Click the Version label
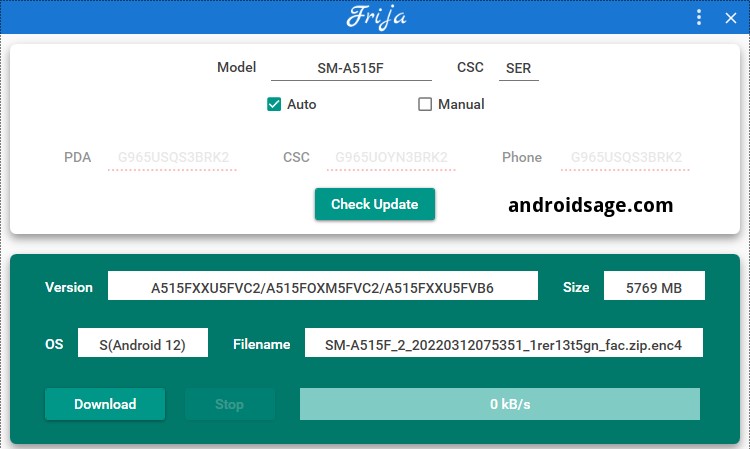Image resolution: width=750 pixels, height=449 pixels. [69, 287]
